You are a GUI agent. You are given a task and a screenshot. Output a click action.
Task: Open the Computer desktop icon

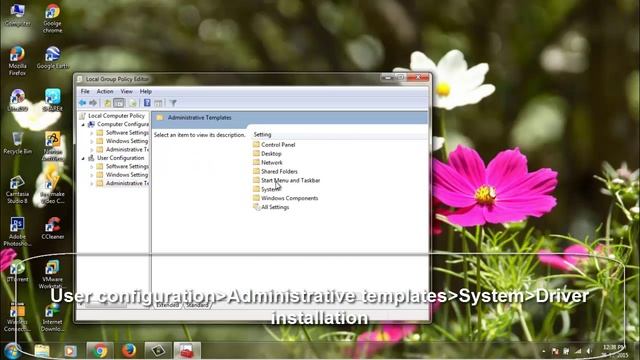tap(18, 15)
